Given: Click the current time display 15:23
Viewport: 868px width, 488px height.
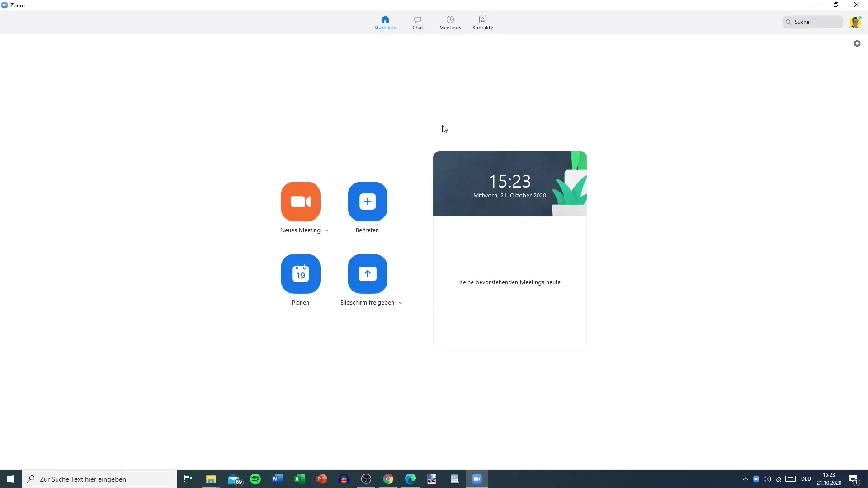Looking at the screenshot, I should (509, 181).
